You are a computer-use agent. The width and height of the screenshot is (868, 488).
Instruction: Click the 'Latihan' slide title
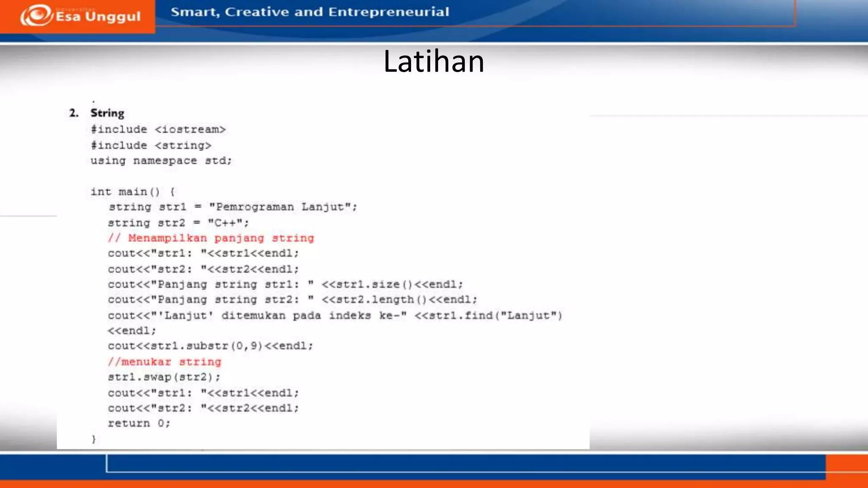pyautogui.click(x=434, y=62)
